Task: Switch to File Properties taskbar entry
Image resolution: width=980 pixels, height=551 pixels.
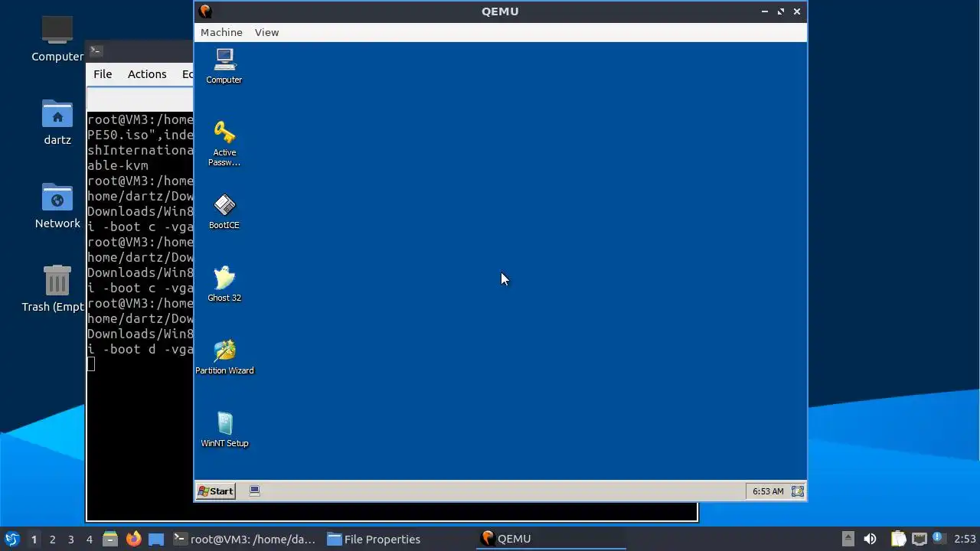Action: pyautogui.click(x=374, y=539)
